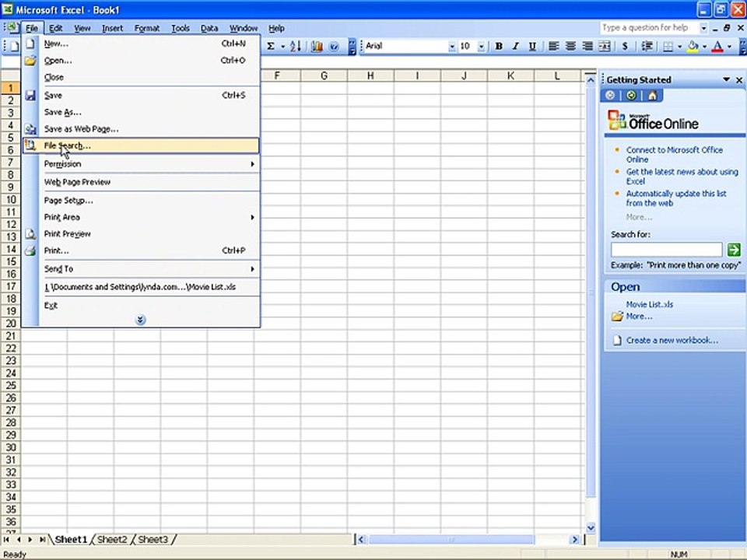Viewport: 747px width, 560px height.
Task: Toggle Underline formatting
Action: pos(532,46)
